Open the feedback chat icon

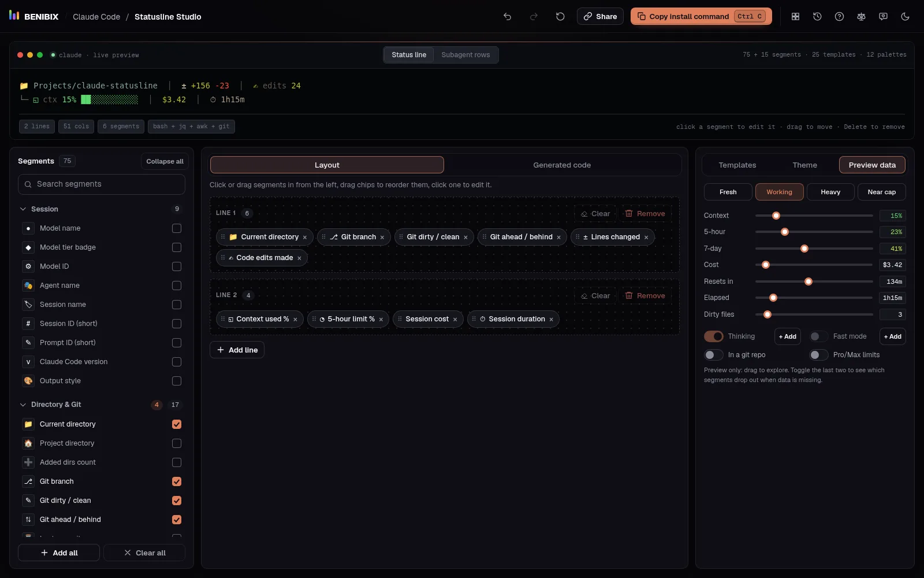(883, 17)
